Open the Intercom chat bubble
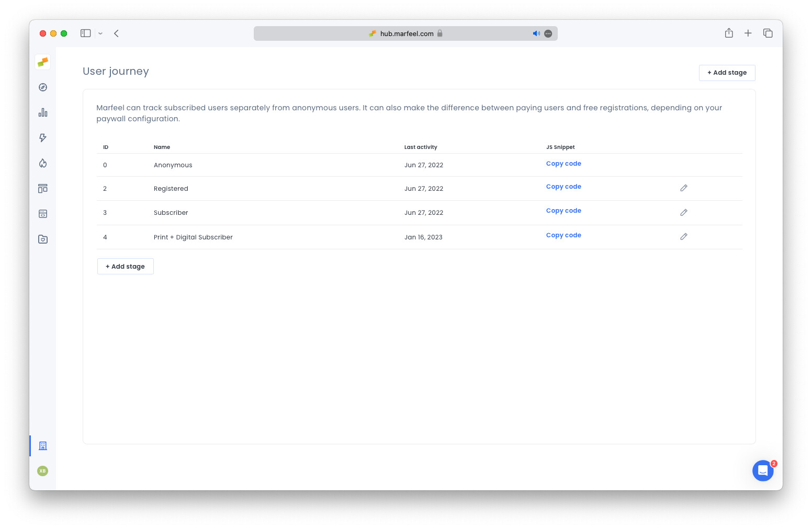The width and height of the screenshot is (812, 529). click(x=763, y=470)
